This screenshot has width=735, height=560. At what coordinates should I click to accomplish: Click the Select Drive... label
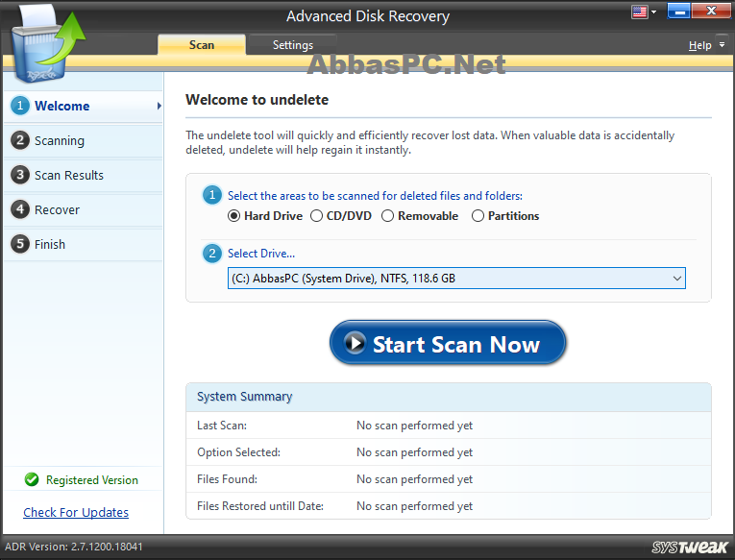click(261, 254)
